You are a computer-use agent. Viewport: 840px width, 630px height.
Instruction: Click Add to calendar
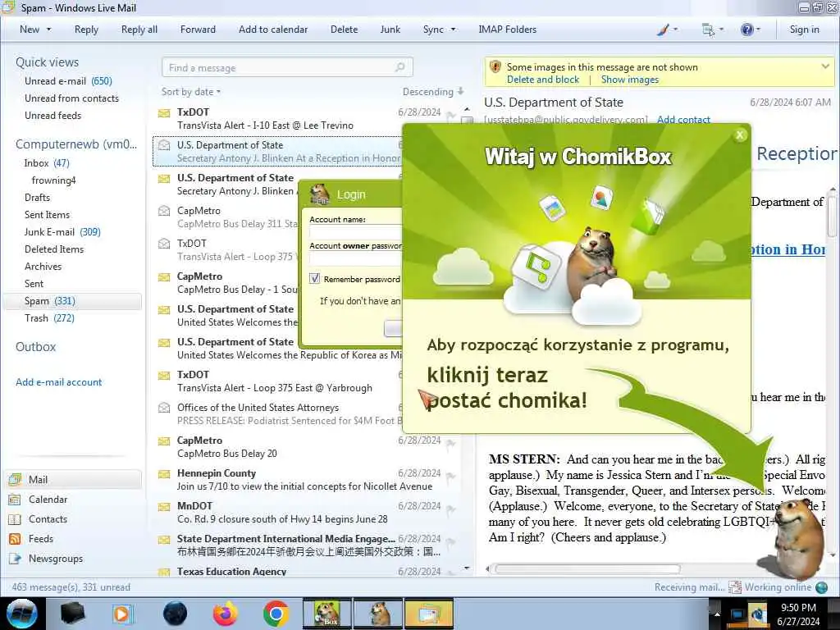tap(273, 30)
